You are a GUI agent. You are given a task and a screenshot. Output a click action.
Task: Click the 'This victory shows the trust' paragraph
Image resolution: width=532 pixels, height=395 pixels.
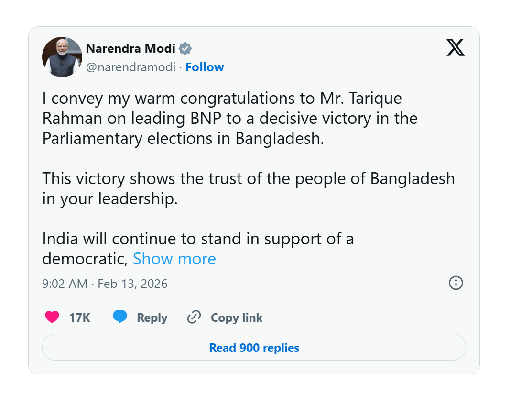[x=248, y=188]
